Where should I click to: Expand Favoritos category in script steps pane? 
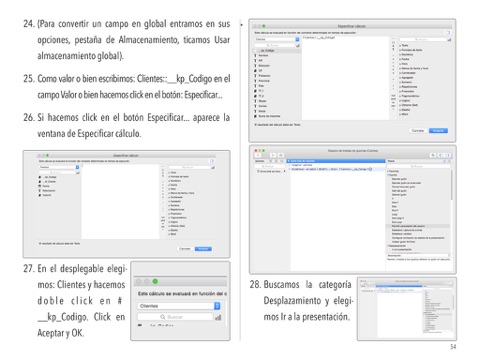coord(388,171)
